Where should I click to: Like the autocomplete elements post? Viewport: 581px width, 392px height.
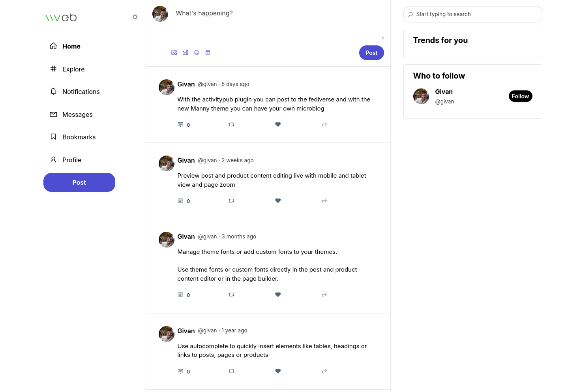tap(278, 371)
